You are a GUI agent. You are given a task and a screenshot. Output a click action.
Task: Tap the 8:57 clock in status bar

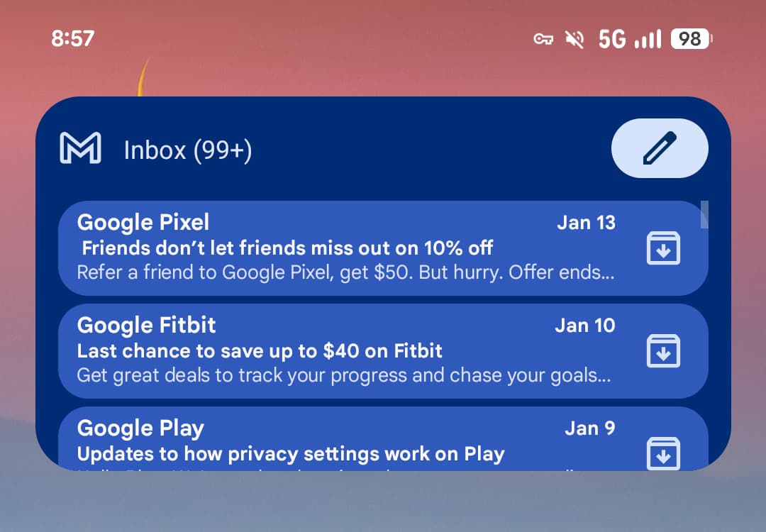(x=72, y=38)
